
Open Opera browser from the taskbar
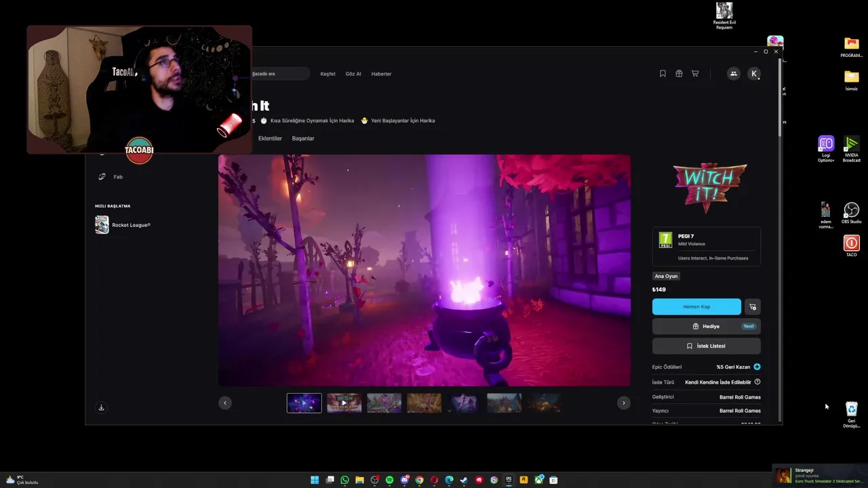pyautogui.click(x=434, y=480)
